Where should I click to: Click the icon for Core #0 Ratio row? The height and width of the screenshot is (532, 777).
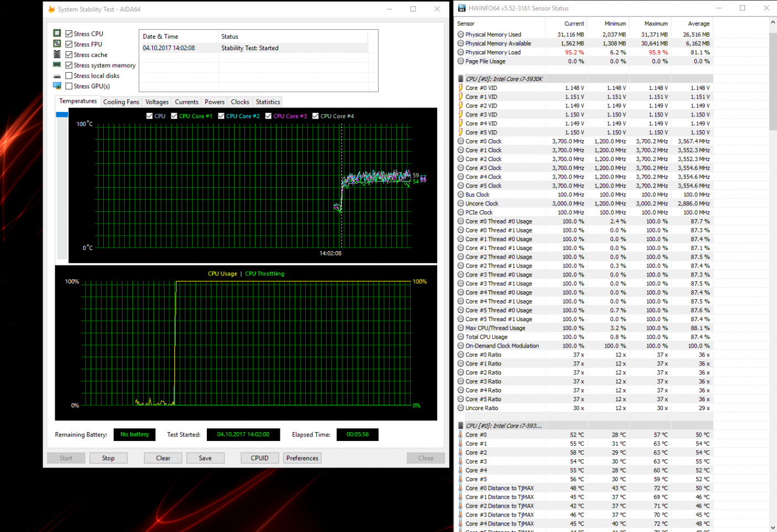461,355
